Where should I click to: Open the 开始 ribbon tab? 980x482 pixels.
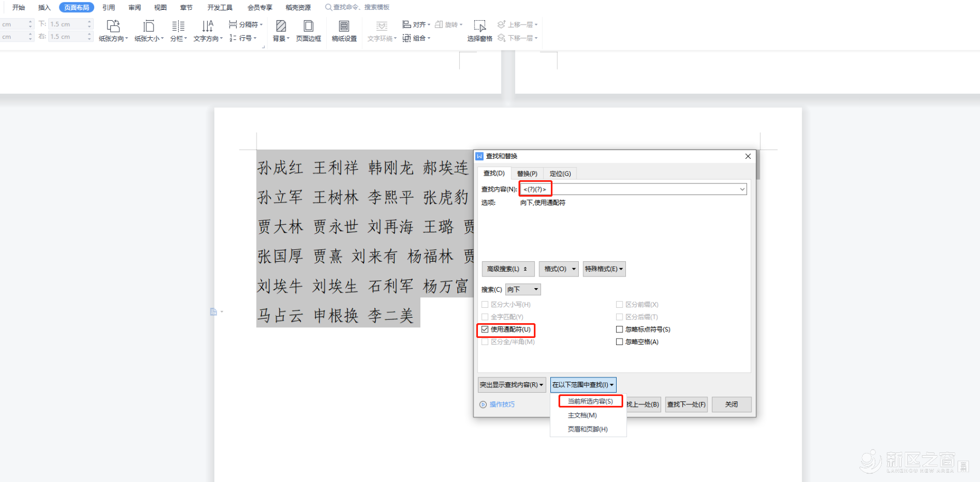point(19,7)
